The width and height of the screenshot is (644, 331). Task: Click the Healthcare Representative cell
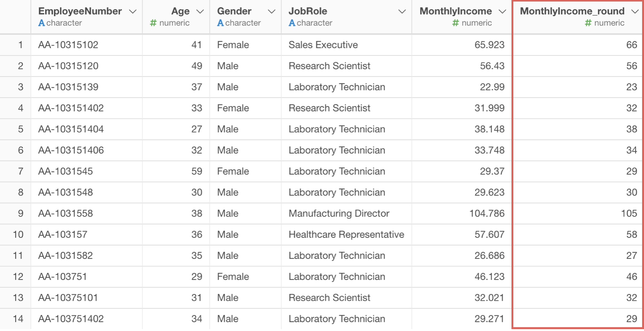point(346,234)
